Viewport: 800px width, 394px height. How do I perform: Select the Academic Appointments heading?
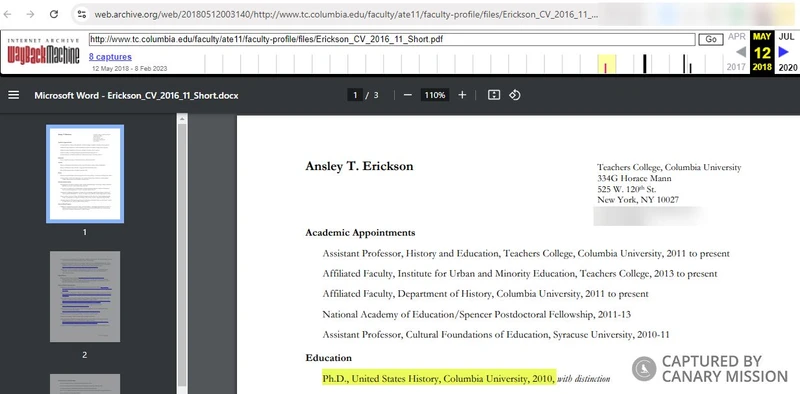pyautogui.click(x=360, y=233)
